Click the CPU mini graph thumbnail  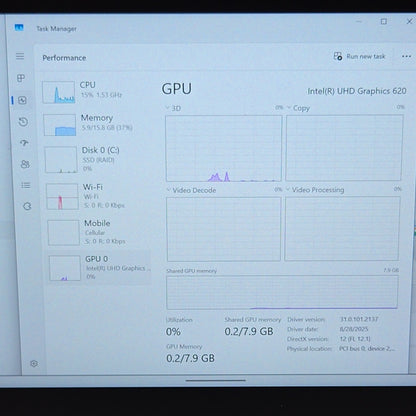tap(58, 92)
